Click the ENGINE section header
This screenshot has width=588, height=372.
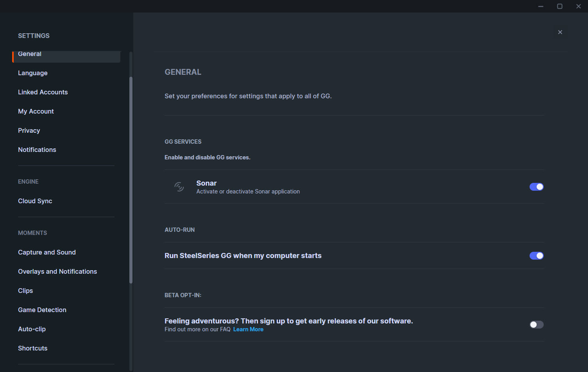tap(28, 182)
